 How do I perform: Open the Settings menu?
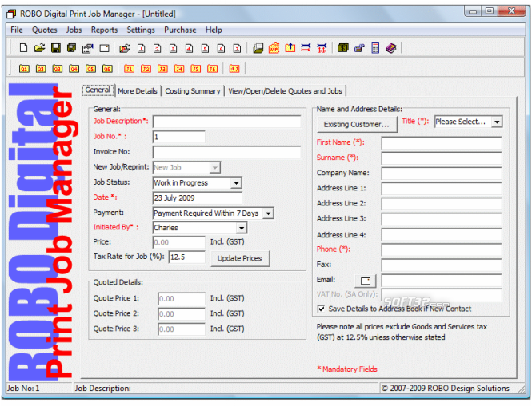[141, 30]
